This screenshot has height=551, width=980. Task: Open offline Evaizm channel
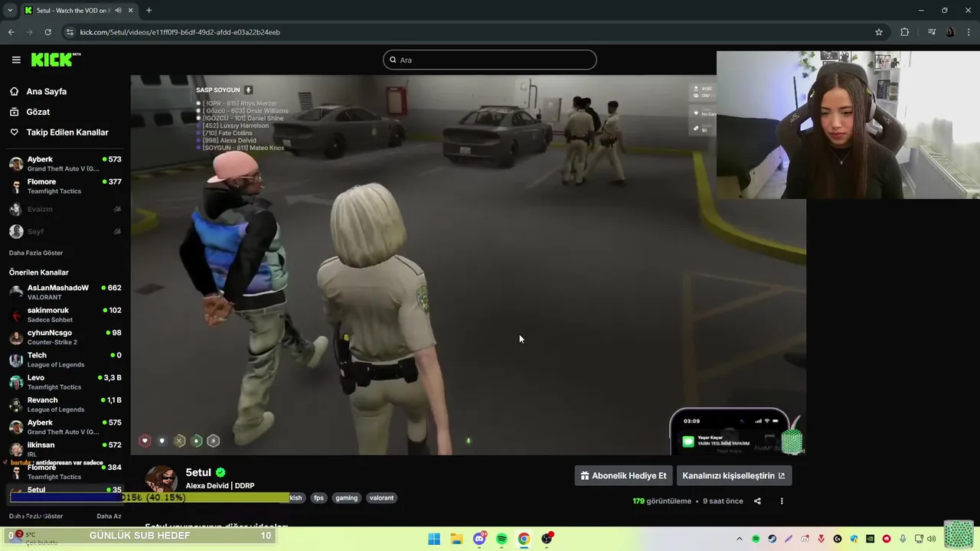pyautogui.click(x=65, y=209)
